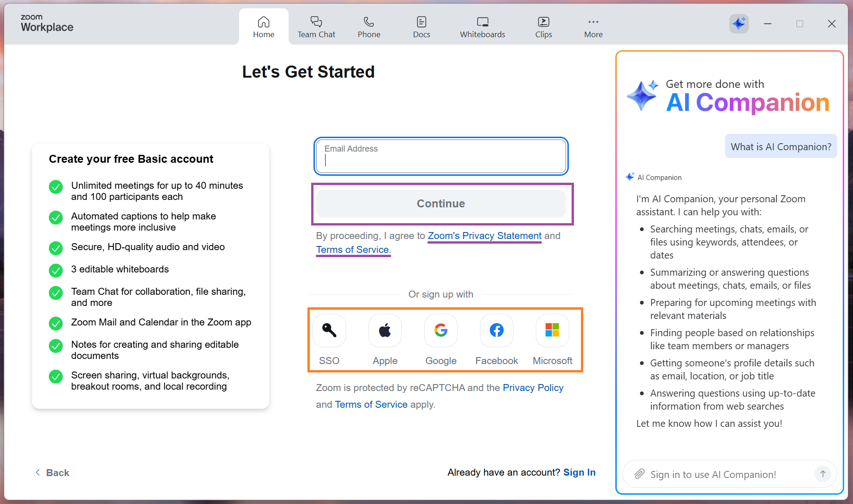The height and width of the screenshot is (504, 853).
Task: Focus the Email Address field
Action: pyautogui.click(x=441, y=156)
